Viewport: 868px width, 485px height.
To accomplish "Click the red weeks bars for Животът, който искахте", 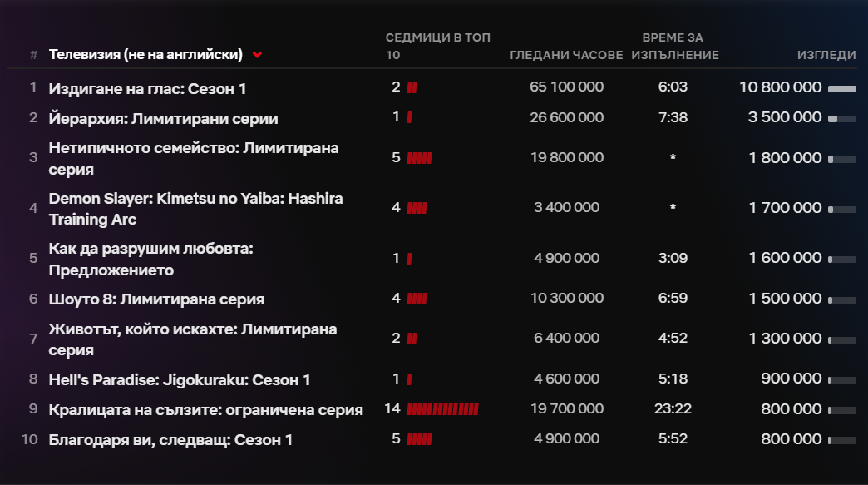I will [x=412, y=338].
